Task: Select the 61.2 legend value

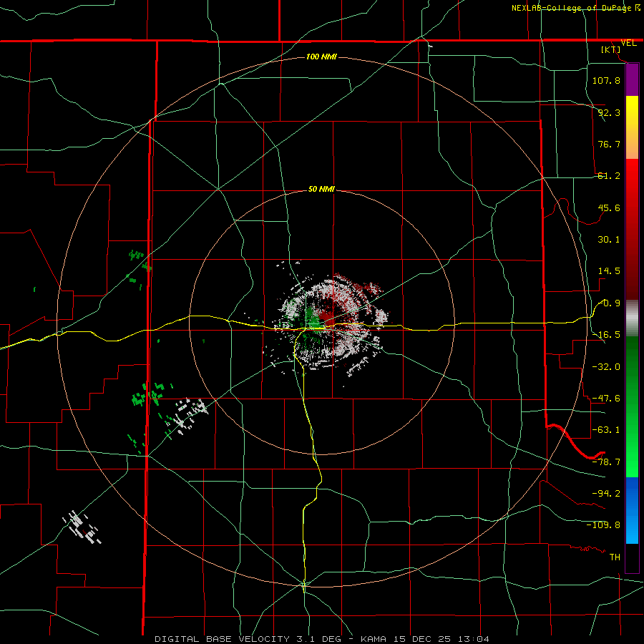Action: click(x=609, y=176)
